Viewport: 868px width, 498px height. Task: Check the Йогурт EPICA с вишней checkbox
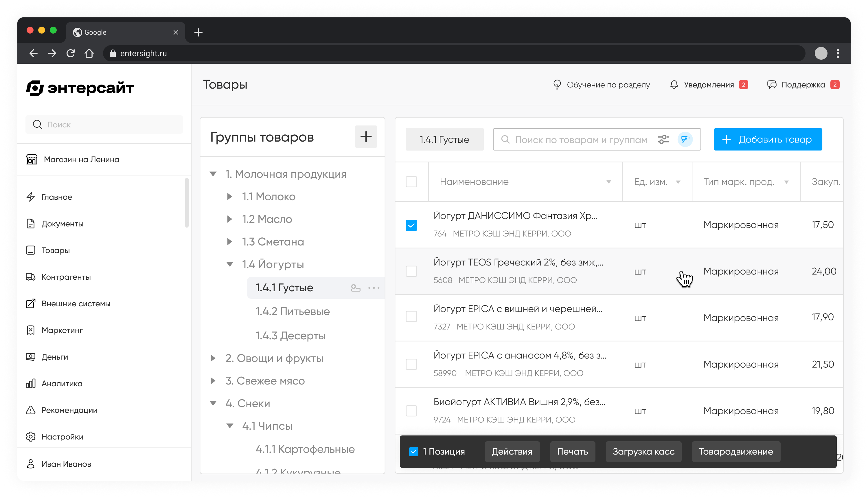(411, 317)
